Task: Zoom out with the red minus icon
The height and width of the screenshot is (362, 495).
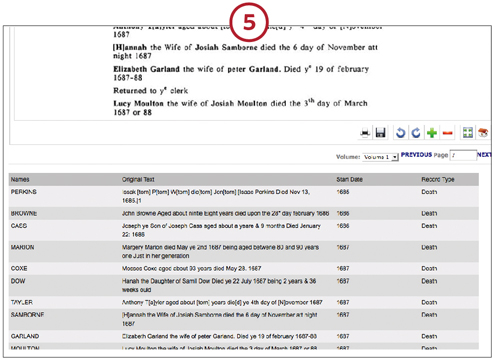Action: [x=447, y=133]
